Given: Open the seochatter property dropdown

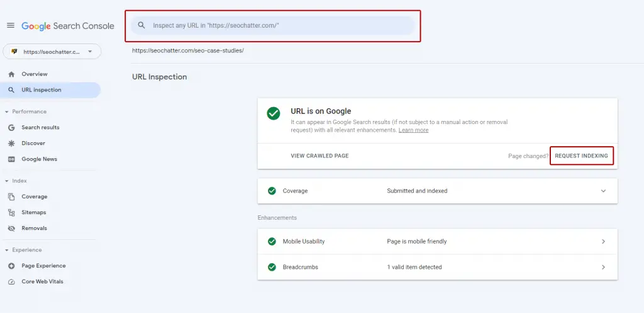Looking at the screenshot, I should pyautogui.click(x=52, y=52).
